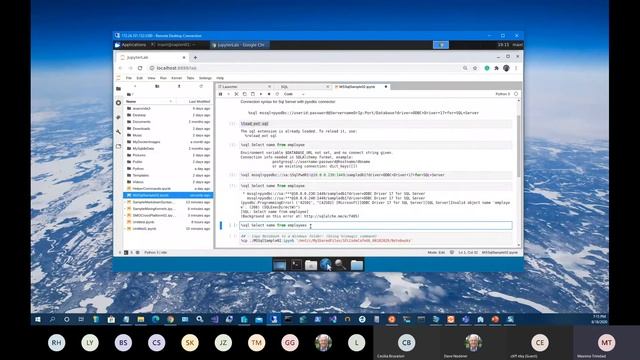Open File Browser tab in left sidebar

(x=118, y=89)
